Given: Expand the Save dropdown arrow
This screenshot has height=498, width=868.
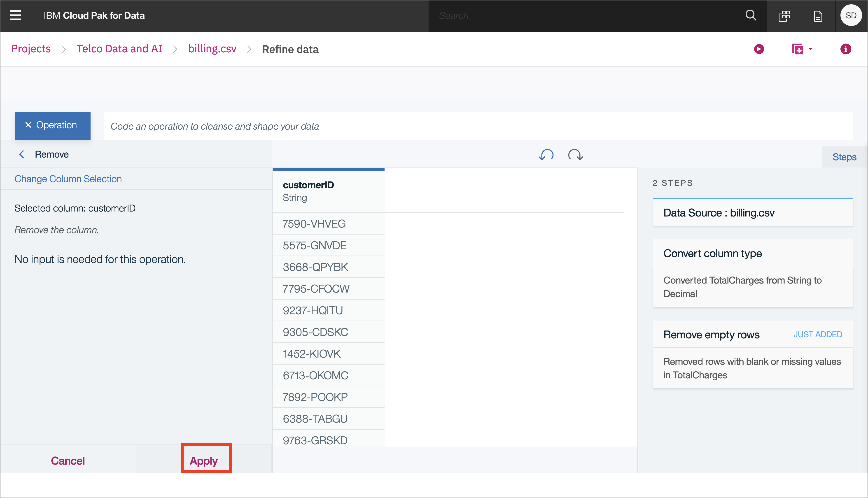Looking at the screenshot, I should click(x=810, y=49).
